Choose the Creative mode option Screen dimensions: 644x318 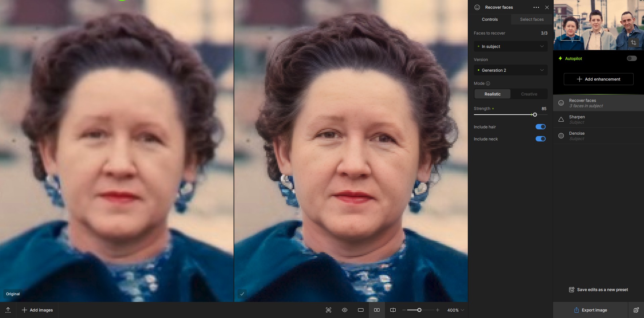529,94
